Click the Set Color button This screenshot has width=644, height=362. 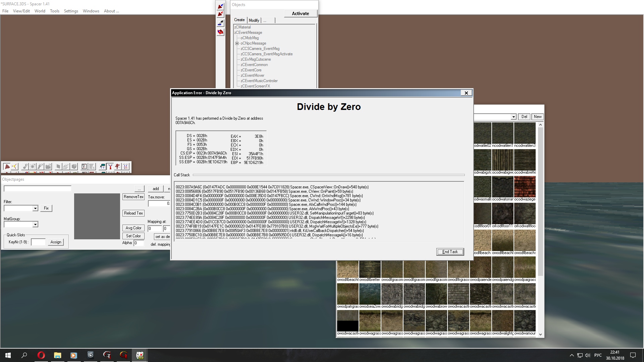tap(133, 236)
